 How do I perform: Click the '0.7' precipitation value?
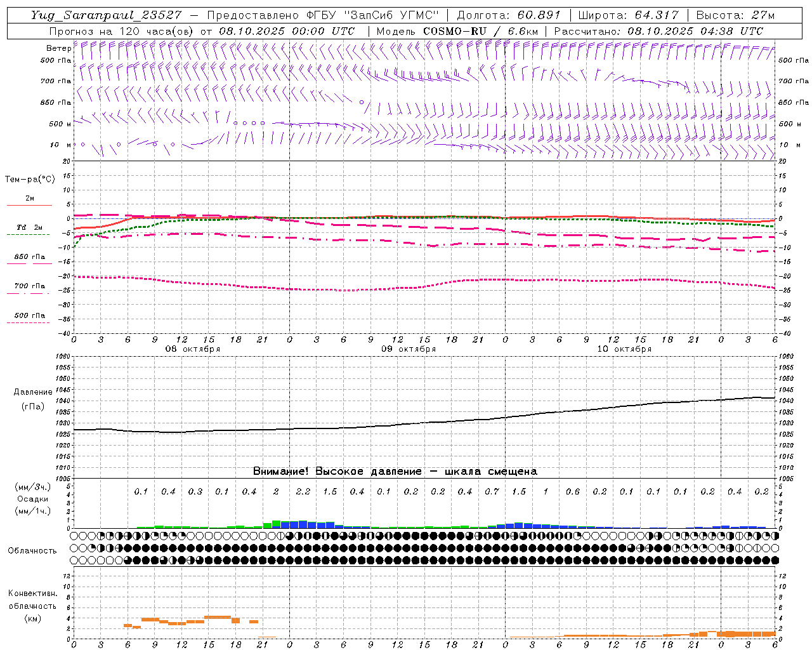492,491
